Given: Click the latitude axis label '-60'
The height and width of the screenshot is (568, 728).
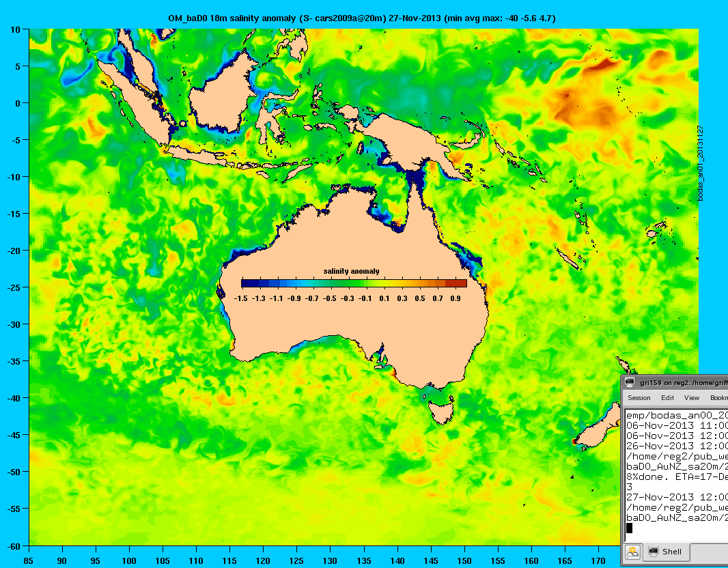Looking at the screenshot, I should [x=15, y=546].
